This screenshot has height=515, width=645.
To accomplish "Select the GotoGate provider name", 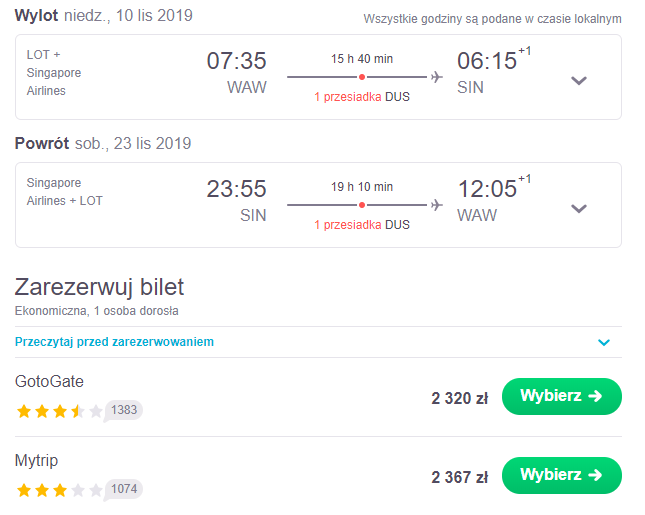I will click(49, 382).
